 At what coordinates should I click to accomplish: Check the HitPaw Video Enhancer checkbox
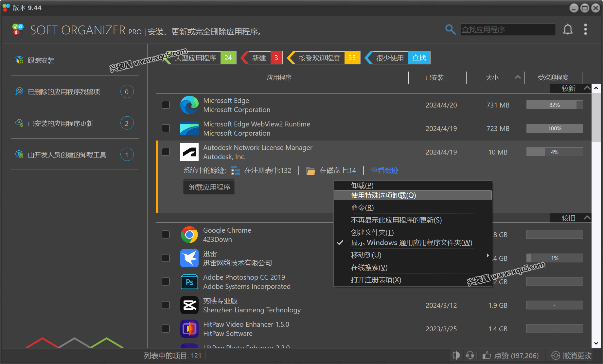(x=166, y=329)
